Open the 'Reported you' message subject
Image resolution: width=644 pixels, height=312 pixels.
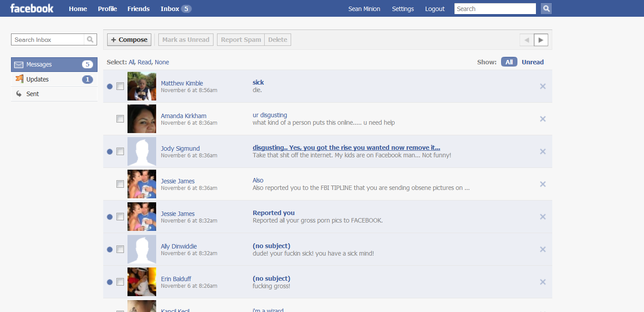point(273,213)
